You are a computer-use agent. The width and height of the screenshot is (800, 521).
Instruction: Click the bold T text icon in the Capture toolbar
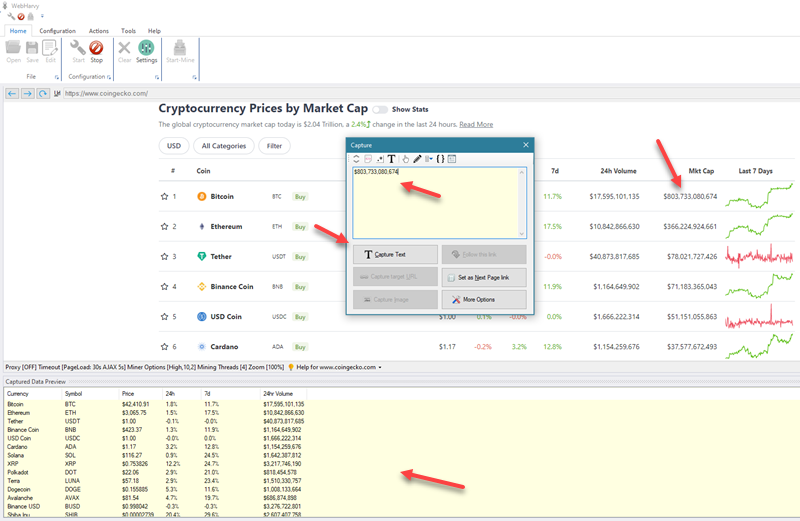click(x=391, y=159)
